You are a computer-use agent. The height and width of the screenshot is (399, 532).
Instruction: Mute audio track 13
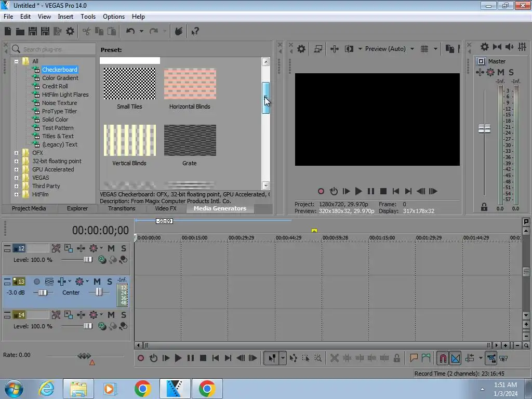(97, 282)
